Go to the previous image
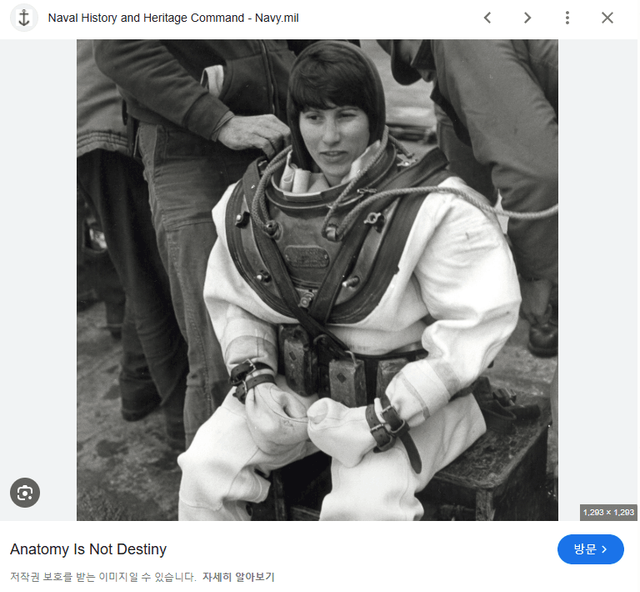Viewport: 640px width, 592px height. 487,18
